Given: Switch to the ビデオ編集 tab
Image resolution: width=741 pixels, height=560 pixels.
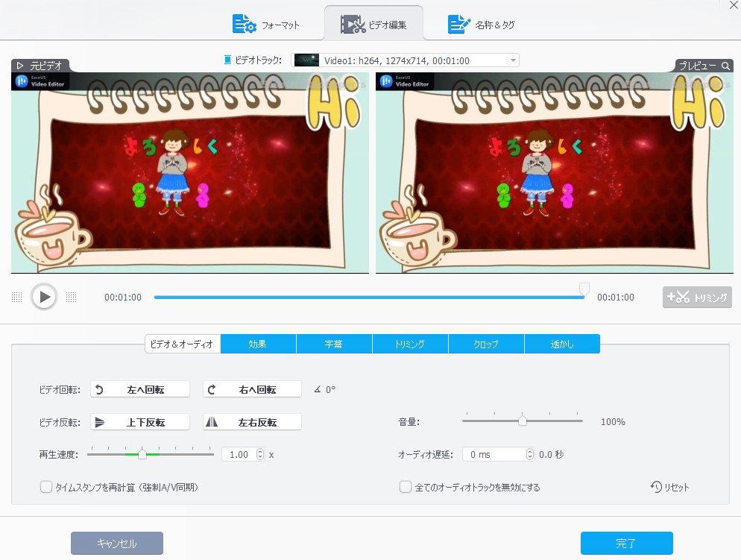Looking at the screenshot, I should point(373,24).
